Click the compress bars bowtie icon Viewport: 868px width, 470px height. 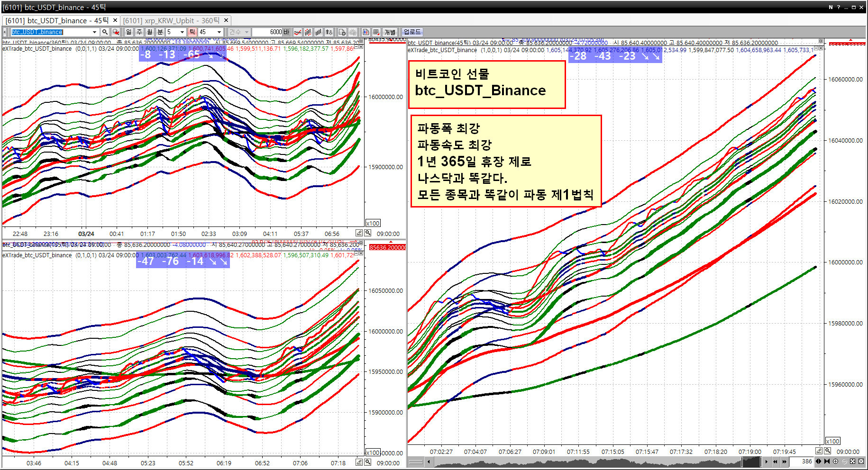click(x=827, y=461)
